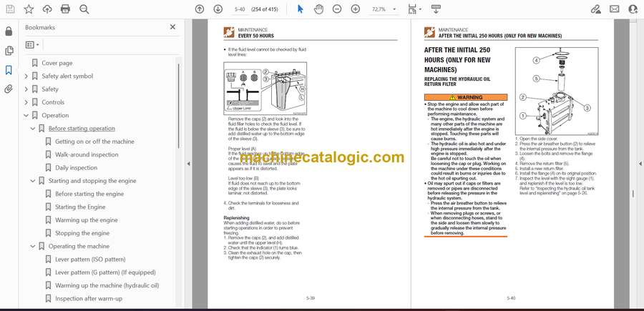This screenshot has height=311, width=644.
Task: Open Starting and stopping the engine bookmark
Action: click(x=92, y=181)
